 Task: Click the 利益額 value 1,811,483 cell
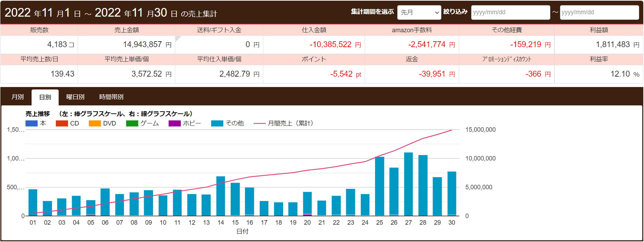599,45
